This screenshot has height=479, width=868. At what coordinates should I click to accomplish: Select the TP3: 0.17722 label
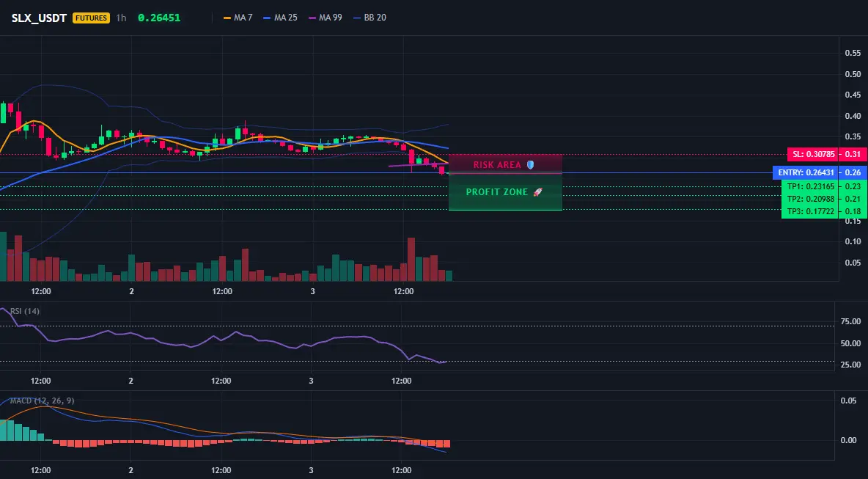coord(810,211)
